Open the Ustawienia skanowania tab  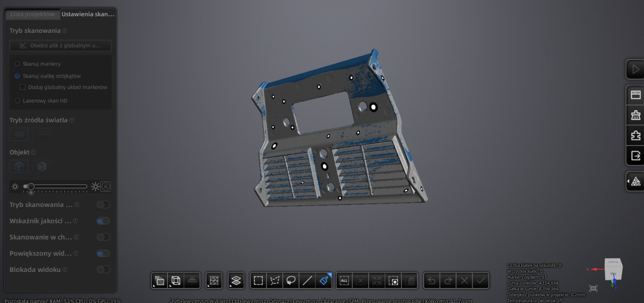click(88, 14)
